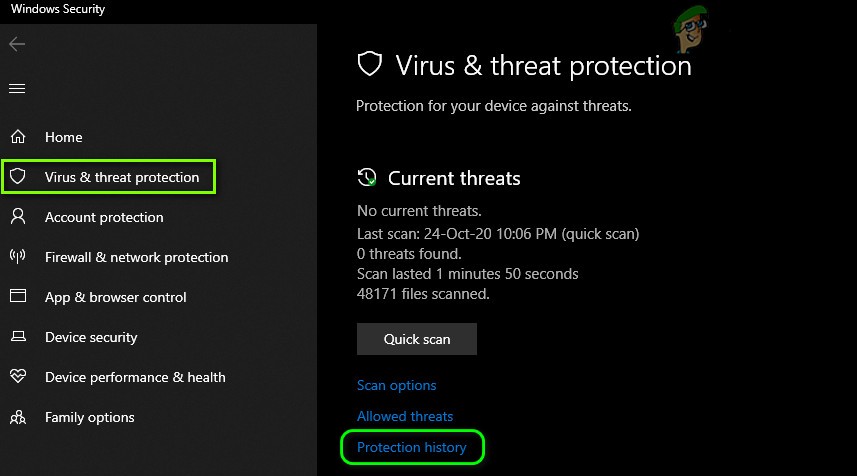Click the Firewall network signal icon
Image resolution: width=857 pixels, height=476 pixels.
(x=17, y=257)
